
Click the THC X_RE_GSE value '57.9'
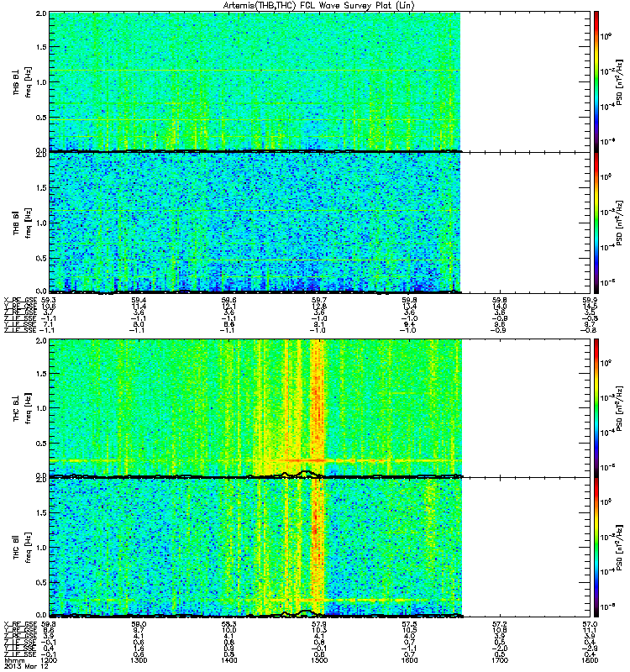[319, 624]
